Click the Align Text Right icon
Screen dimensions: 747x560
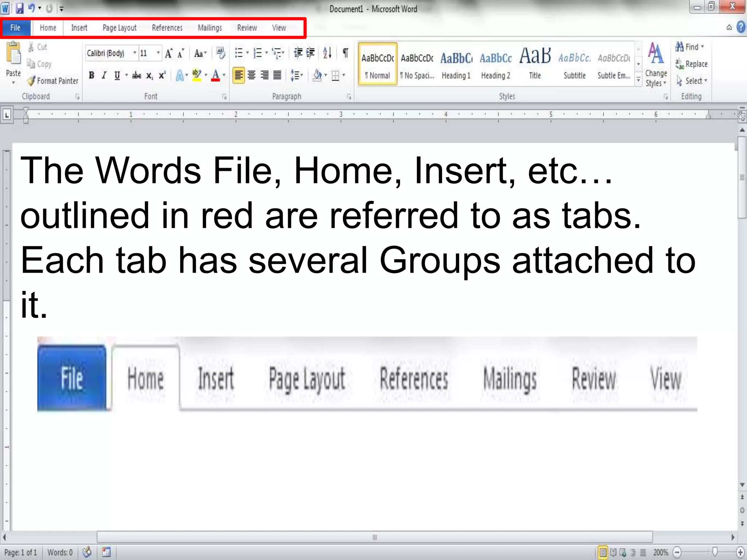[265, 75]
